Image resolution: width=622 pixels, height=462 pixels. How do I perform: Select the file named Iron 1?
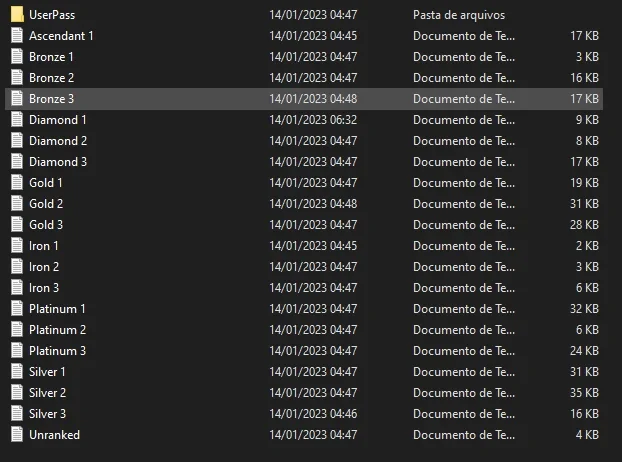44,246
